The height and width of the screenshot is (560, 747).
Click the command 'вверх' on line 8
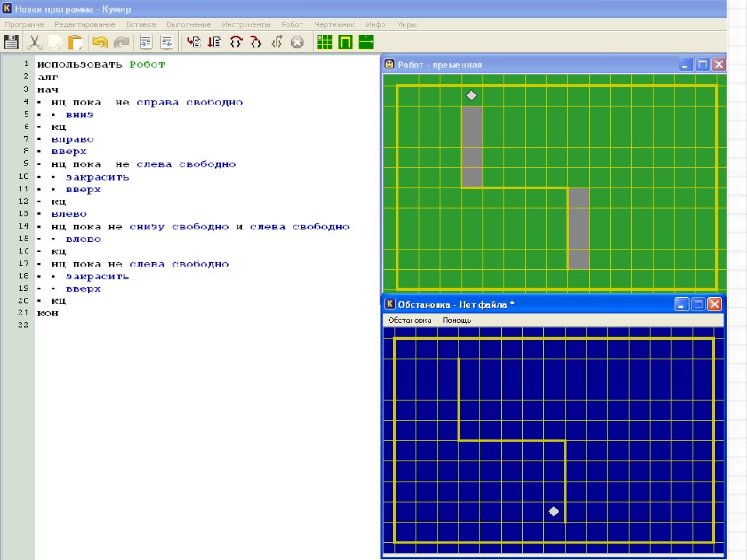tap(69, 152)
